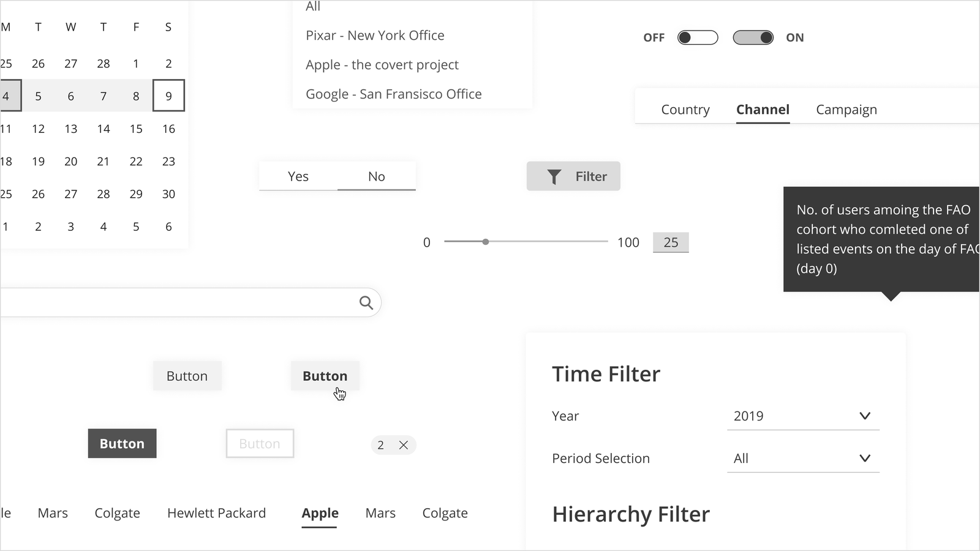Click the light gray Button
Screen dimensions: 980x551
187,376
